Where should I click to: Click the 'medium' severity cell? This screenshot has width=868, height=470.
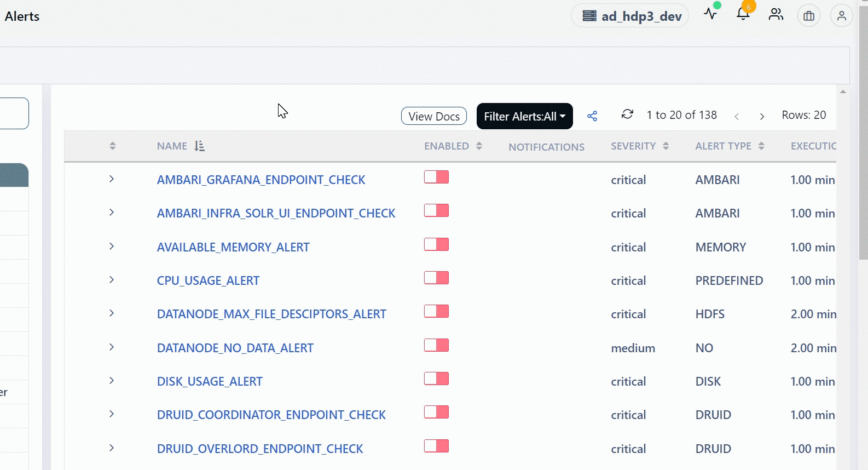point(633,348)
